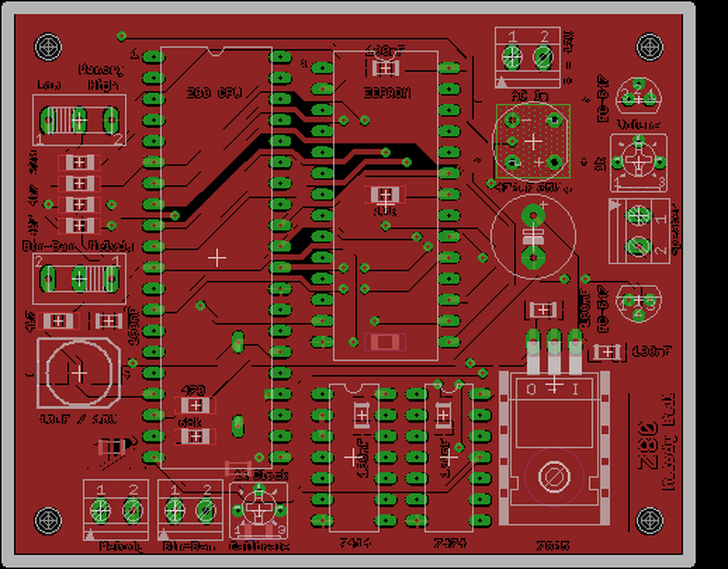Click the Volume label text
Screen dimensions: 728x569
(639, 125)
